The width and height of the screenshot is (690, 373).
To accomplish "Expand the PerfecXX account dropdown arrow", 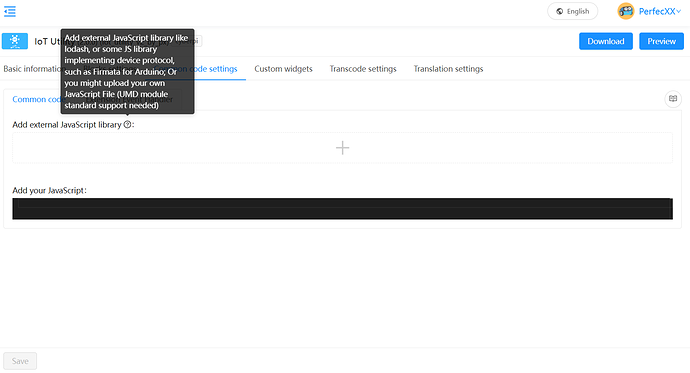I will coord(679,11).
